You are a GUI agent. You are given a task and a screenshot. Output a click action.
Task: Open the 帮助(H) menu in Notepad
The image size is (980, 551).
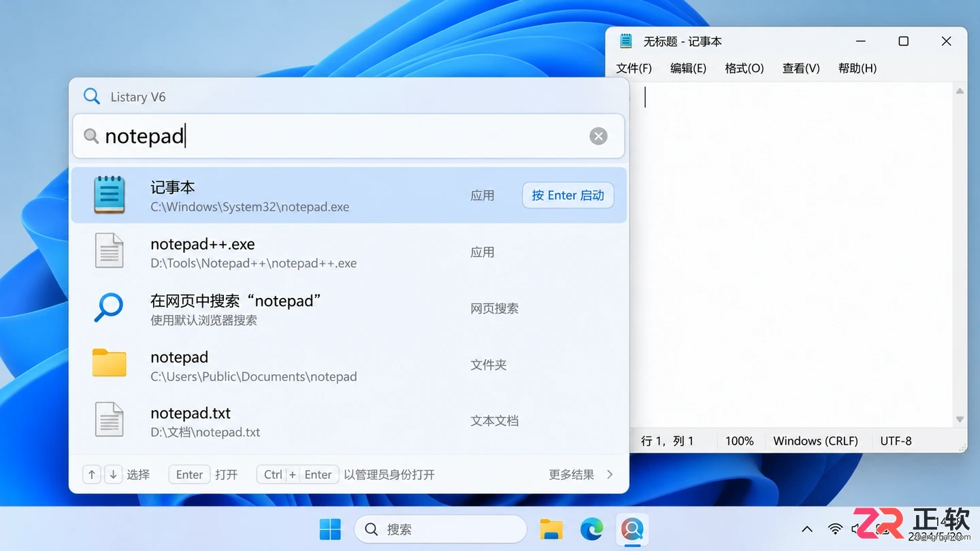pyautogui.click(x=857, y=68)
